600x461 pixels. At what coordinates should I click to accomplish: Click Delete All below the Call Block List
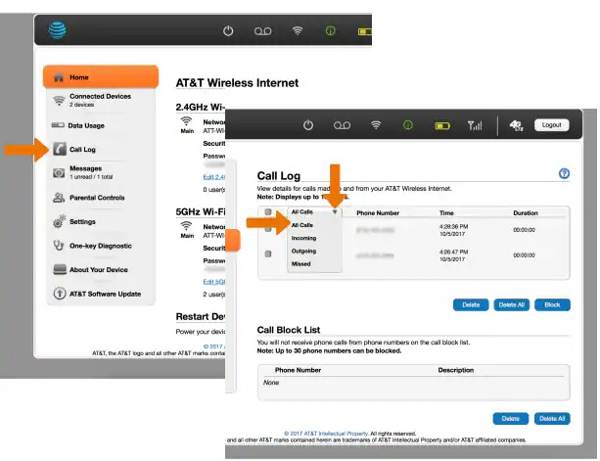pyautogui.click(x=552, y=419)
